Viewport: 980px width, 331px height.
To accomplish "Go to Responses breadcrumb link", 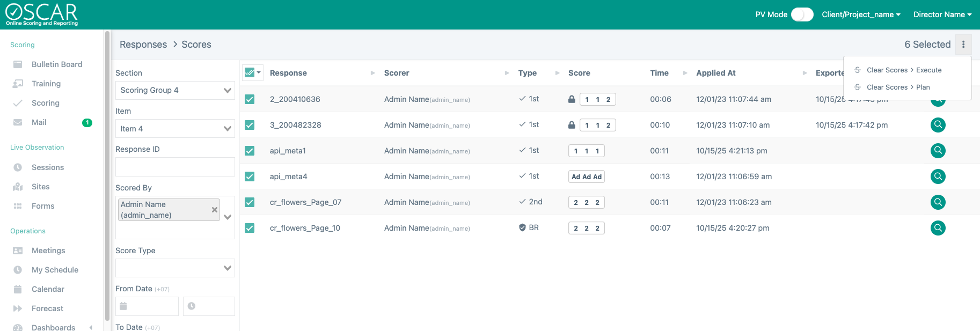I will point(143,45).
